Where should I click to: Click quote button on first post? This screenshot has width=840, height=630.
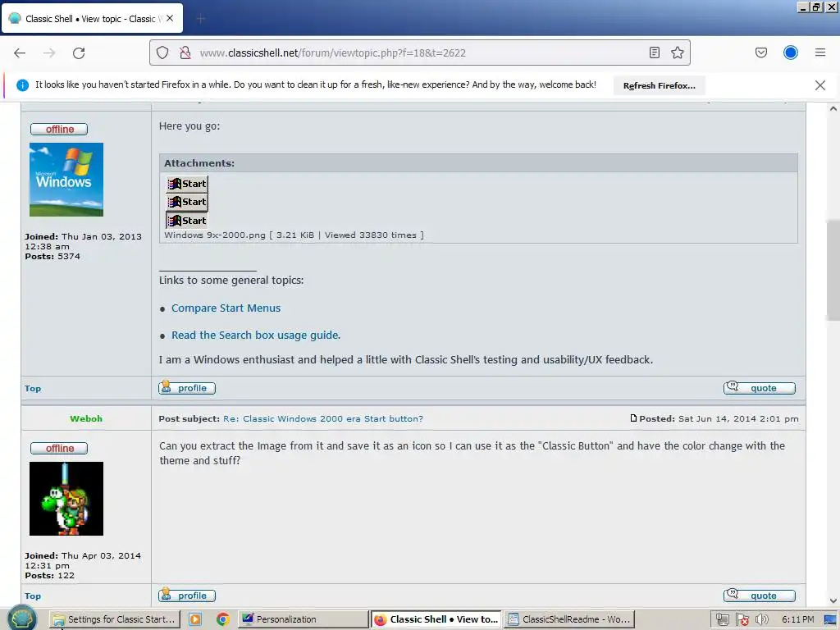click(759, 388)
